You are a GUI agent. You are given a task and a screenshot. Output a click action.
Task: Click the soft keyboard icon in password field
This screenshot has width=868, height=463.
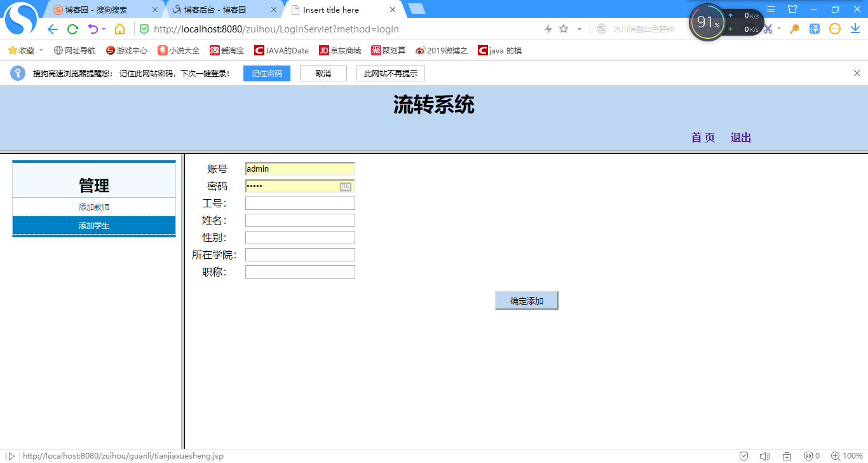pos(346,186)
